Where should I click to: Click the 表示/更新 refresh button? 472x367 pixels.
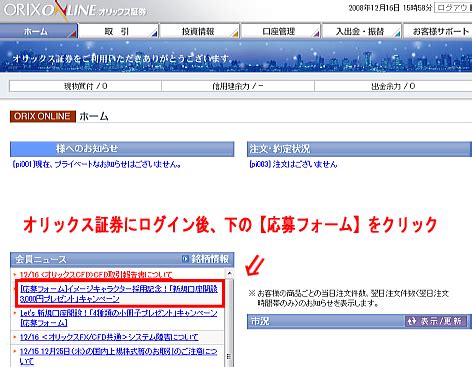point(435,321)
